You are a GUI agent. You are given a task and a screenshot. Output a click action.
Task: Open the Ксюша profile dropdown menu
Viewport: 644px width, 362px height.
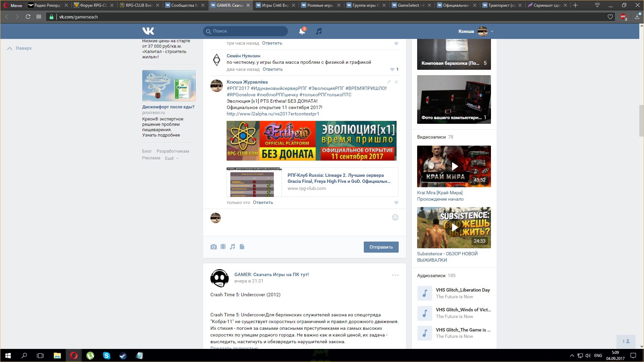click(492, 32)
